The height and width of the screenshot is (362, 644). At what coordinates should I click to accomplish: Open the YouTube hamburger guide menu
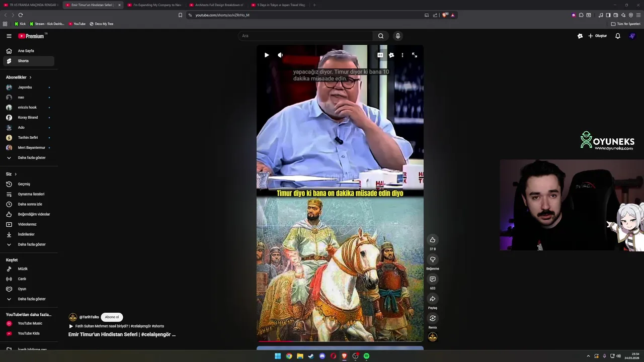[9, 36]
